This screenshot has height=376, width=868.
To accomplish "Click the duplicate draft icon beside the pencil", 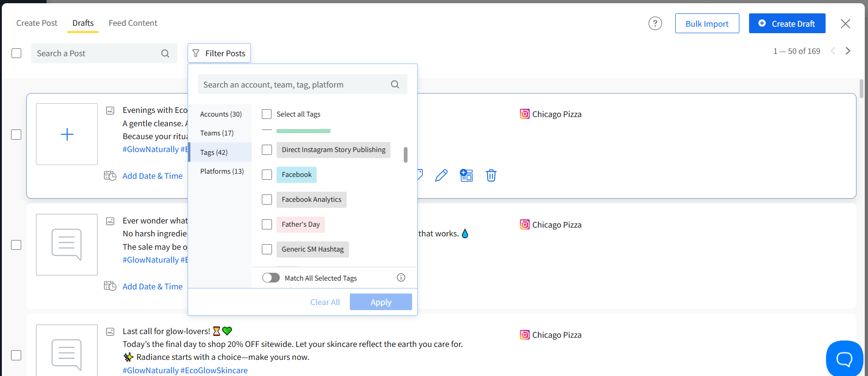I will click(x=466, y=176).
